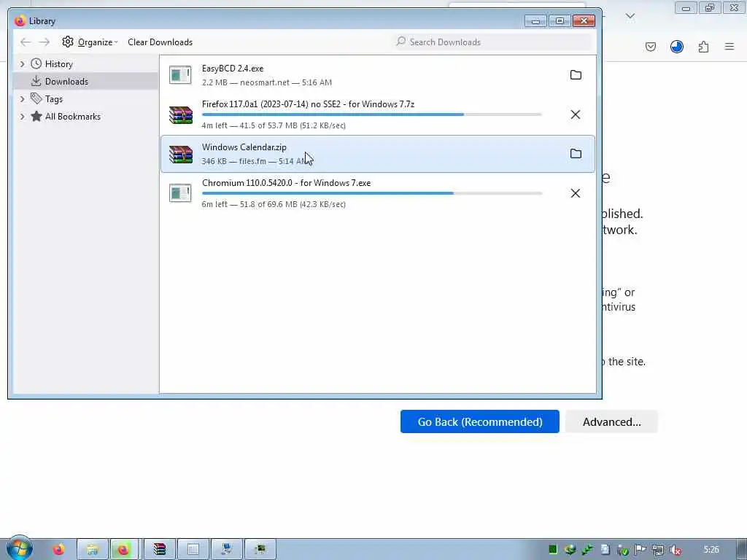Open the Organize gear menu
The height and width of the screenshot is (560, 747).
click(90, 42)
